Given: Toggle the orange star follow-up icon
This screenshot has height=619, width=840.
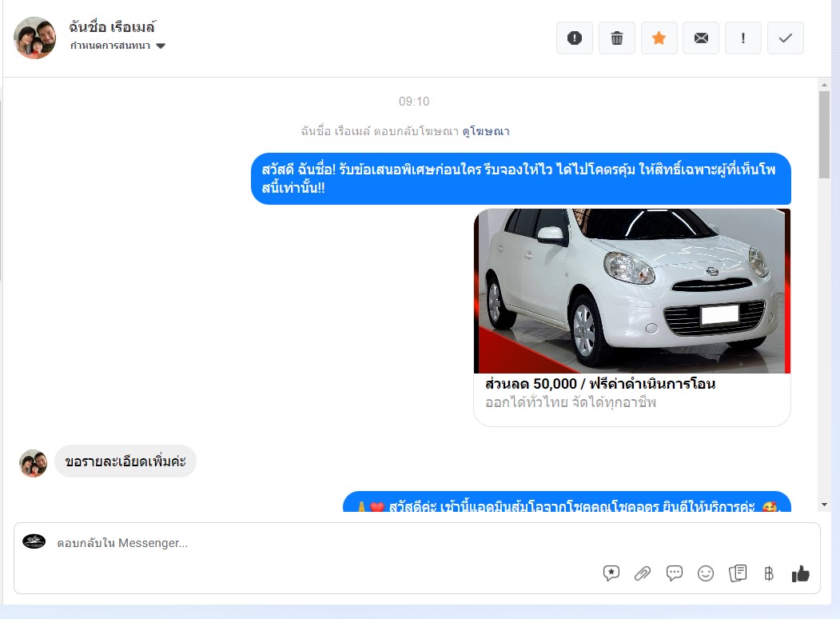Looking at the screenshot, I should tap(659, 38).
